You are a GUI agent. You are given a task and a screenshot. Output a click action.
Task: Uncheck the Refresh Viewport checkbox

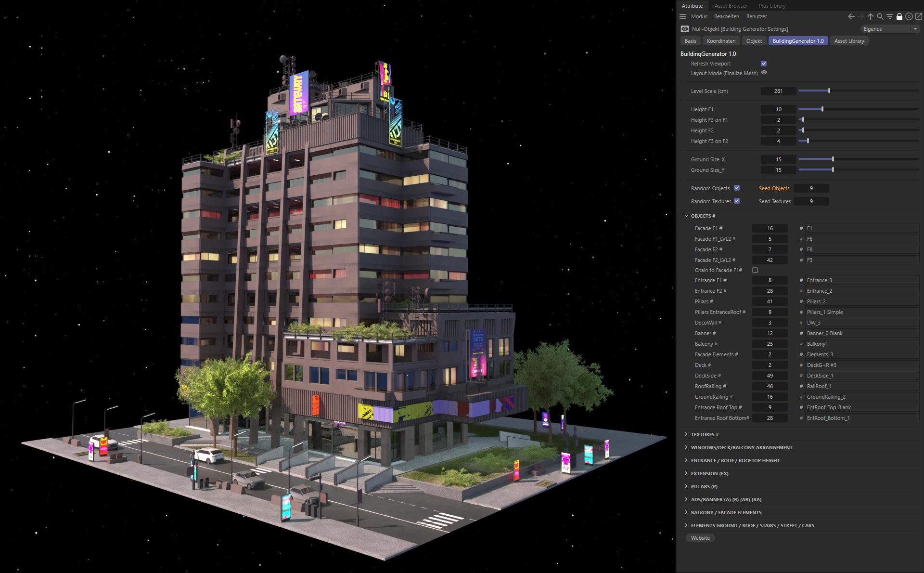(764, 64)
